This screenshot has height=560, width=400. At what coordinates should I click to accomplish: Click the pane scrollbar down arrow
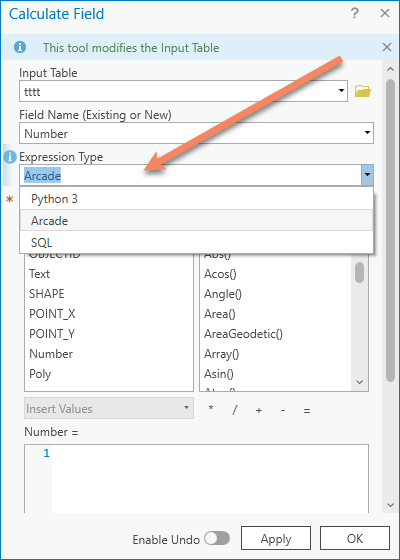[x=390, y=505]
